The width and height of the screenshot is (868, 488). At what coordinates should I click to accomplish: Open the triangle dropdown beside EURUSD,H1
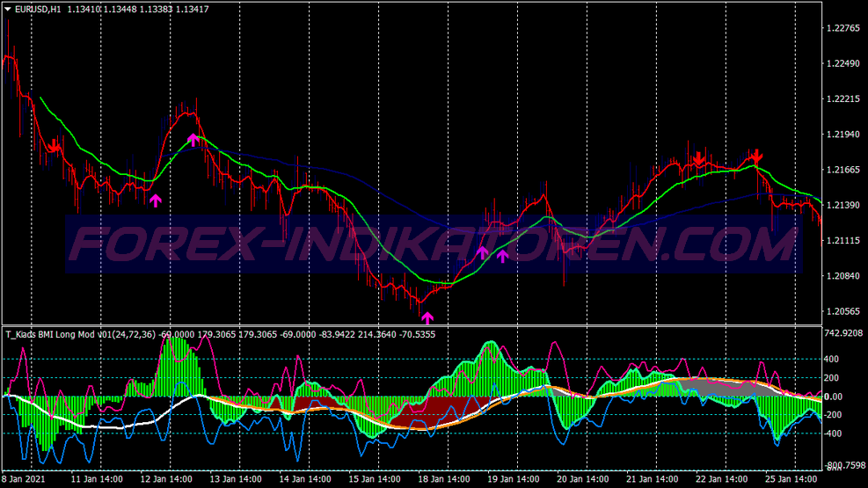pyautogui.click(x=8, y=10)
